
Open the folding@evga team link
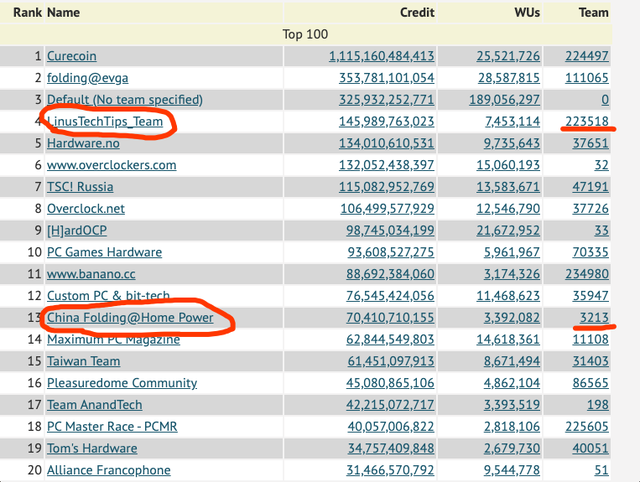[88, 78]
